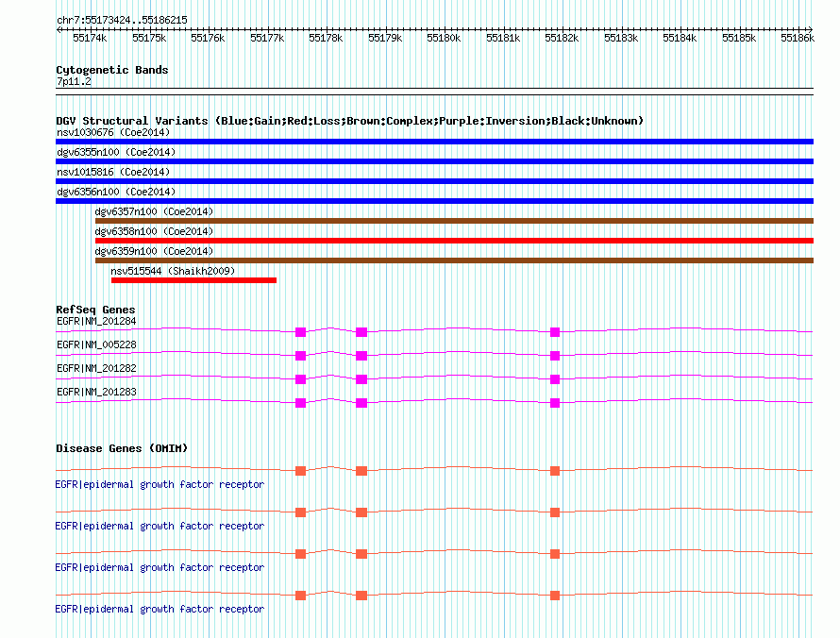Image resolution: width=840 pixels, height=638 pixels.
Task: Click the bottom OMIM transcript's middle orange exon
Action: [361, 596]
